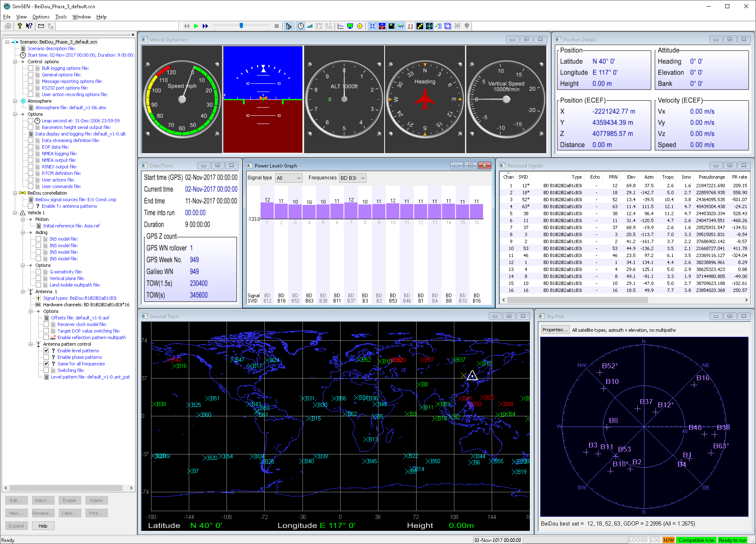The image size is (756, 544).
Task: Uncheck Same for all frequencies checkbox
Action: [x=46, y=364]
